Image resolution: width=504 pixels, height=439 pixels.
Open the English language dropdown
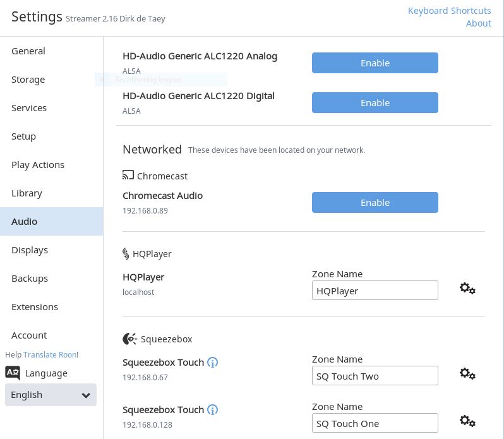[x=51, y=395]
